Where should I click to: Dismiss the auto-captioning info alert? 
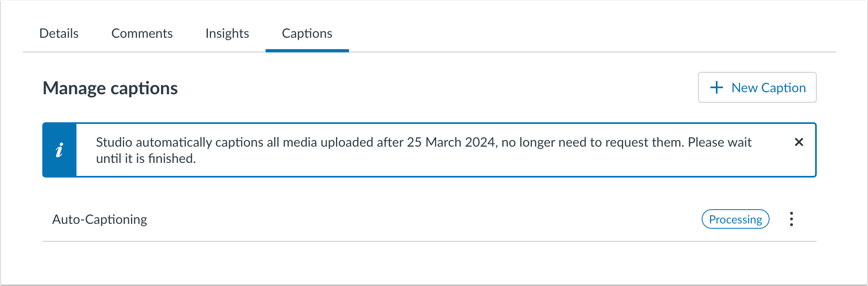coord(798,142)
